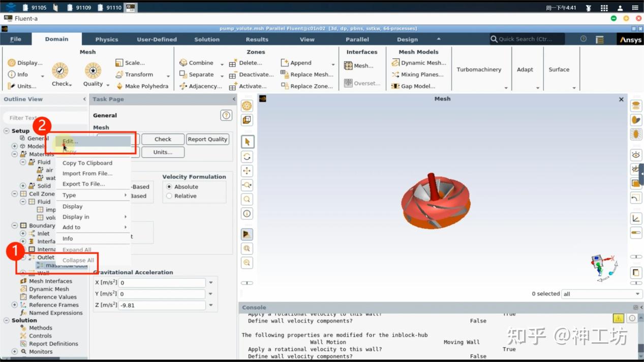Screen dimensions: 644x362
Task: Select the pointer tool in graphics toolbar
Action: (x=247, y=142)
